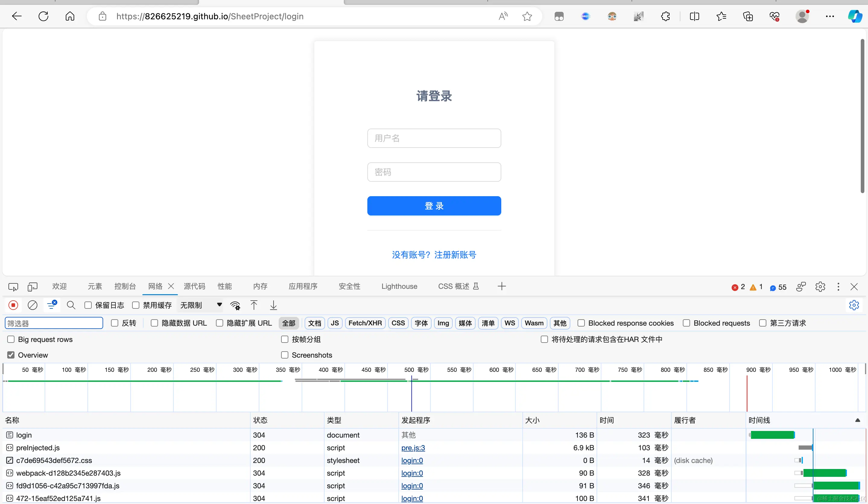Open the 应用程序 tab
The width and height of the screenshot is (868, 504).
click(x=303, y=286)
